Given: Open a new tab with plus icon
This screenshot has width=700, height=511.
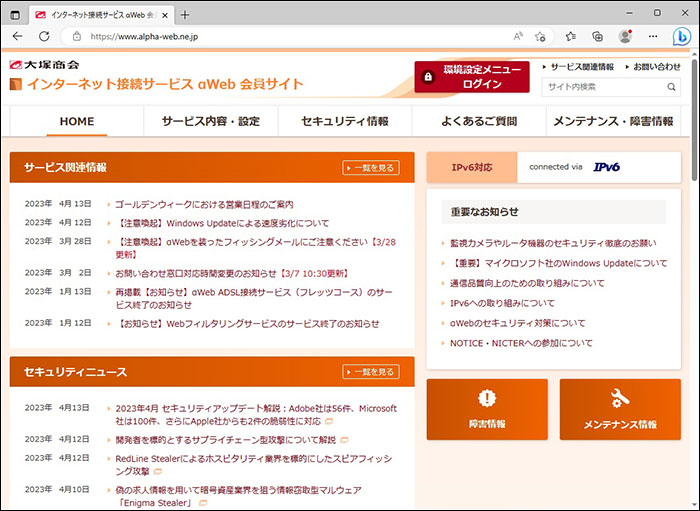Looking at the screenshot, I should 184,15.
